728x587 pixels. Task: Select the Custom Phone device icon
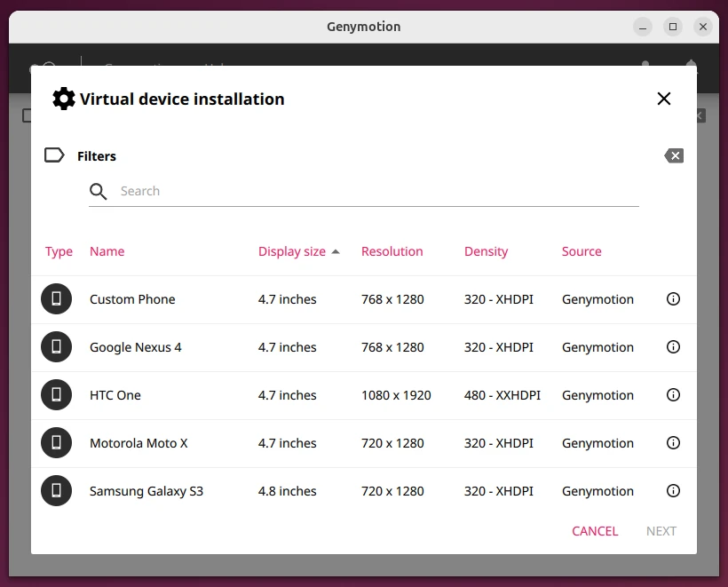pyautogui.click(x=56, y=299)
